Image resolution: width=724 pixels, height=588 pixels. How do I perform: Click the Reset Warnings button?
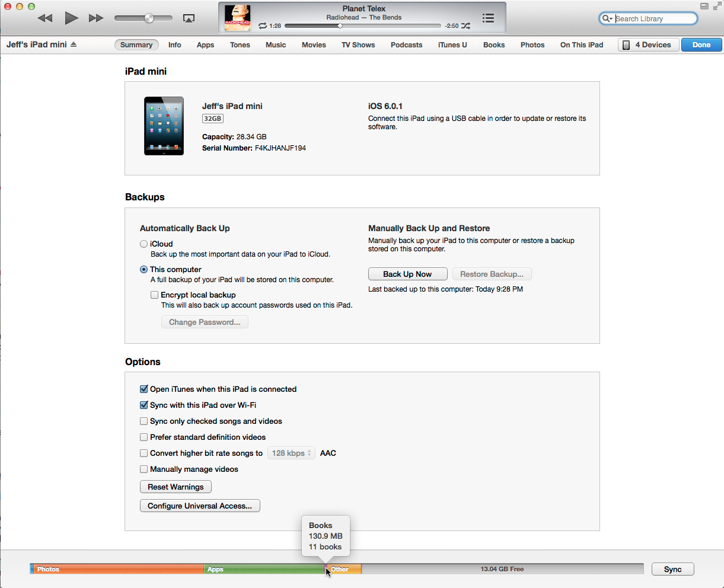coord(176,487)
